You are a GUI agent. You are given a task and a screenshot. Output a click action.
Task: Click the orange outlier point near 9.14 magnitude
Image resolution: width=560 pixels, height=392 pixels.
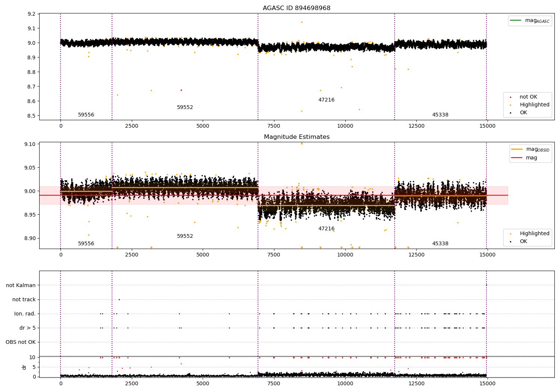pos(302,22)
